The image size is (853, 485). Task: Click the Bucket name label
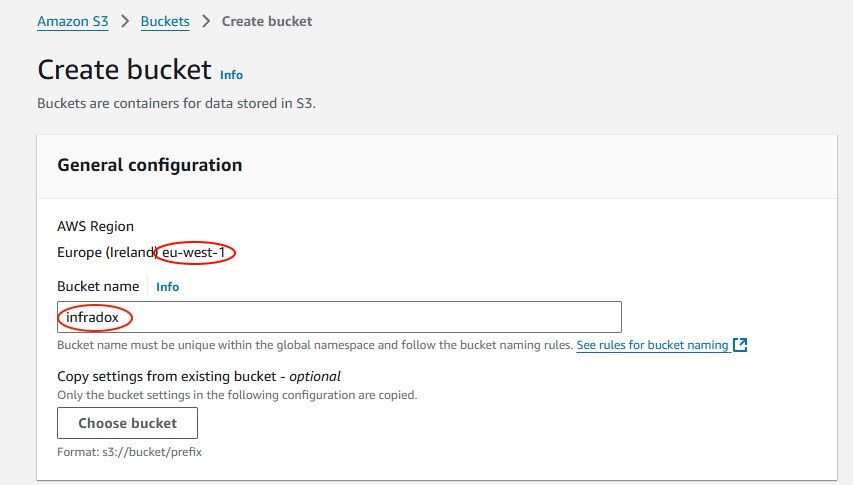point(98,287)
